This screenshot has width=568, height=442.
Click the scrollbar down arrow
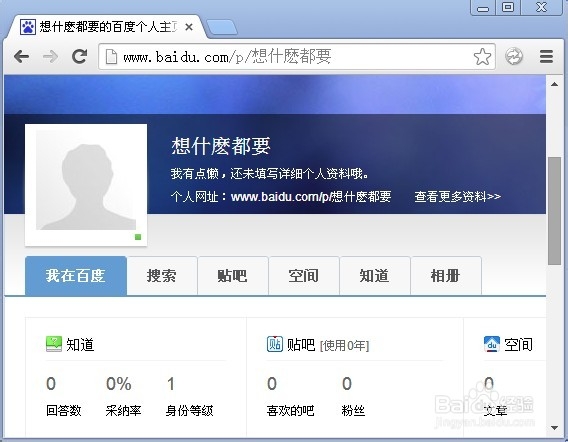pyautogui.click(x=554, y=428)
